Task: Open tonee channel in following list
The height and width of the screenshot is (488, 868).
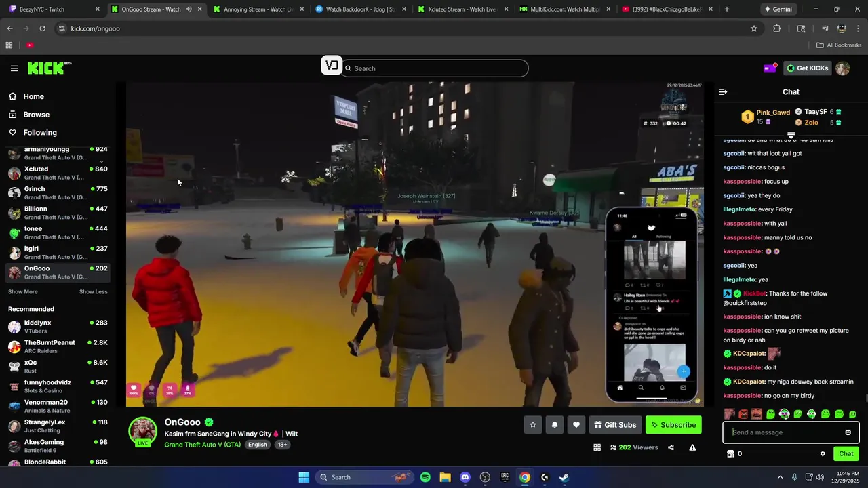Action: click(57, 232)
